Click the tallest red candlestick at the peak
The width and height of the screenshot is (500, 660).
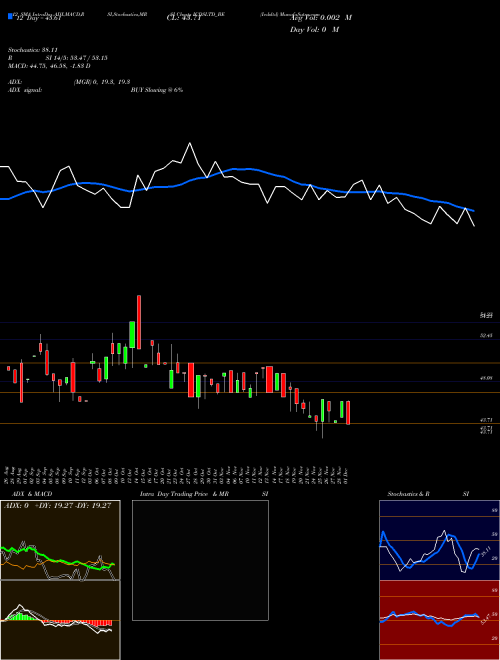click(x=139, y=322)
